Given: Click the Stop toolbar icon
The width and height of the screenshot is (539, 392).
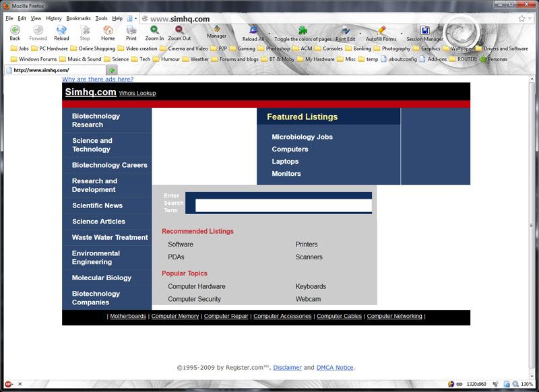Looking at the screenshot, I should 85,30.
